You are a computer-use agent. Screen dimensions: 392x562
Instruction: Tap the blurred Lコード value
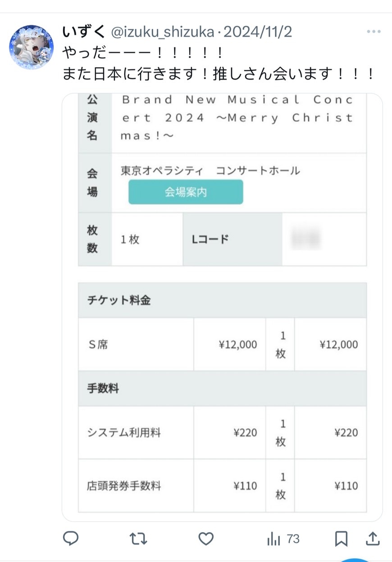(x=306, y=239)
